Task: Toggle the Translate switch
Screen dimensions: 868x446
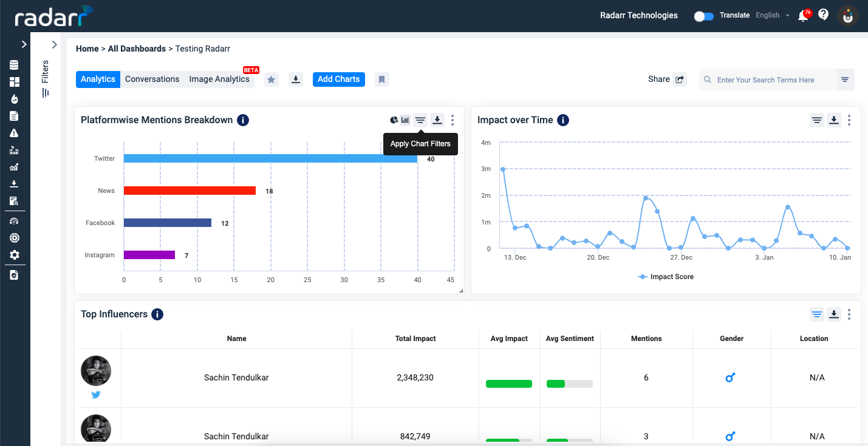Action: [x=704, y=16]
